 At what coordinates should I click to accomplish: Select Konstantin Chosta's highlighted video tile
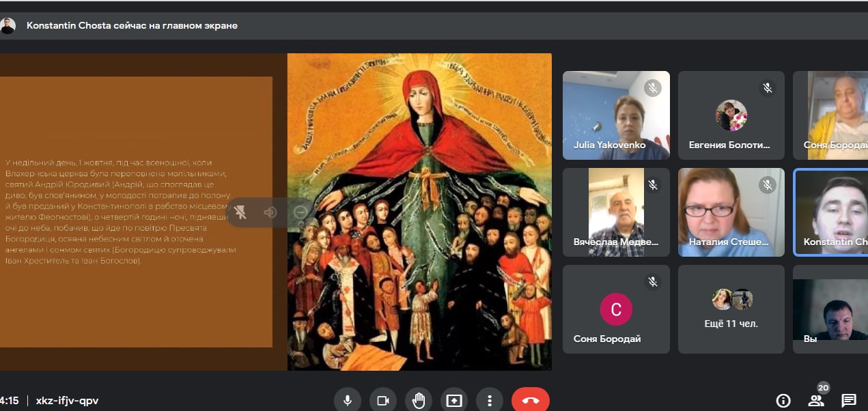pos(830,212)
